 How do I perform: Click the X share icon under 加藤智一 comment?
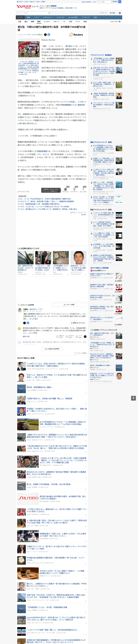tap(25, 323)
